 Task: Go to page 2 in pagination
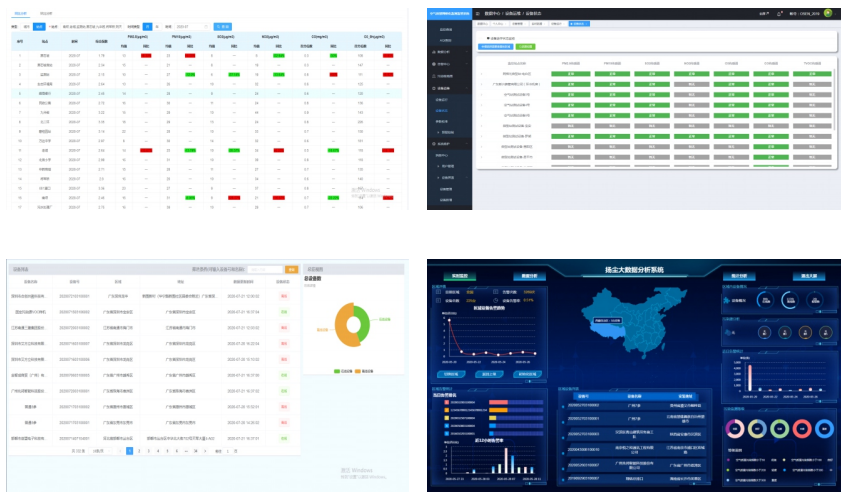coord(141,452)
